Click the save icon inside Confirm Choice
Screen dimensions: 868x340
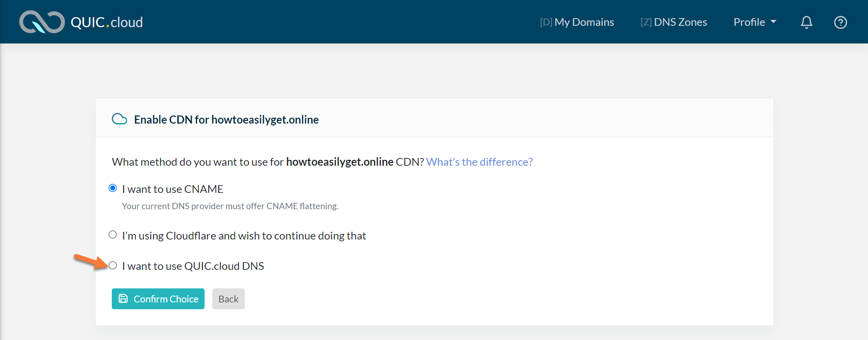[123, 298]
